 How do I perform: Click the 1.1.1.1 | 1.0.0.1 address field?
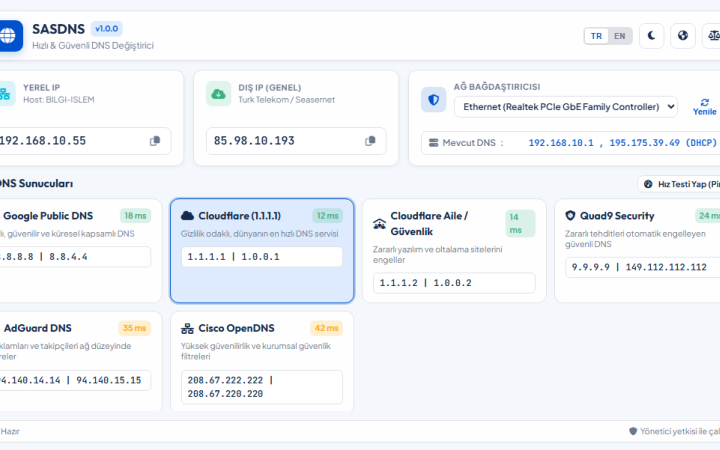262,257
